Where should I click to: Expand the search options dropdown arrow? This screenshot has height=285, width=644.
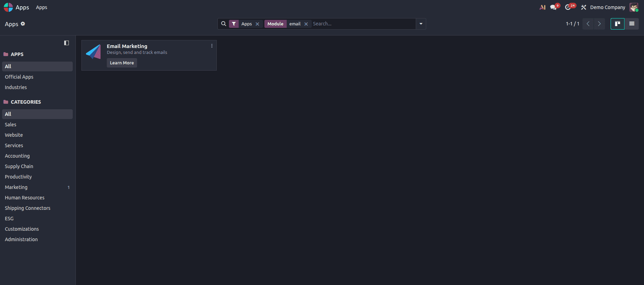421,24
